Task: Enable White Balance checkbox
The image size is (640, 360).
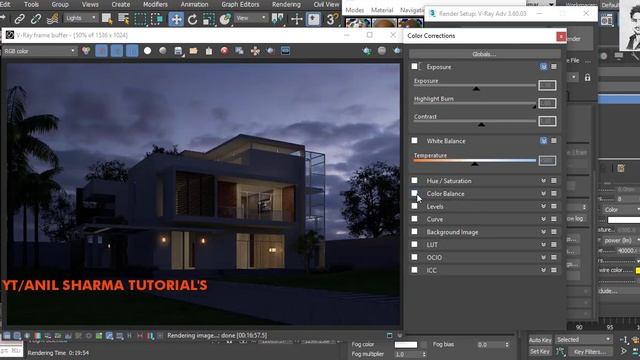Action: [415, 140]
